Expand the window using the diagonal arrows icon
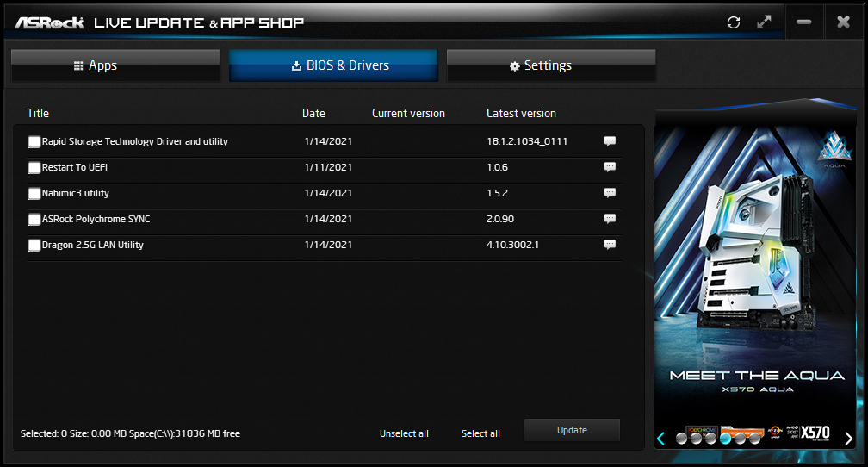The width and height of the screenshot is (868, 467). (764, 22)
